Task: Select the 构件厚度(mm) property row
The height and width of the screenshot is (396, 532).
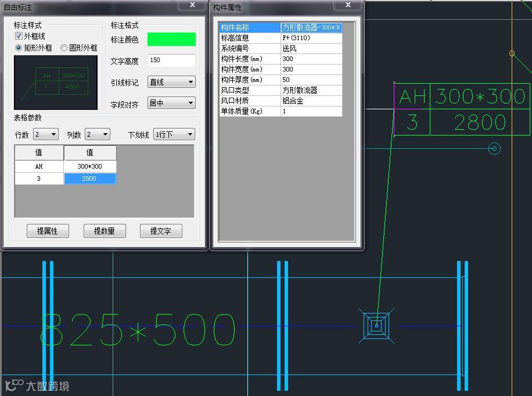Action: (x=281, y=80)
